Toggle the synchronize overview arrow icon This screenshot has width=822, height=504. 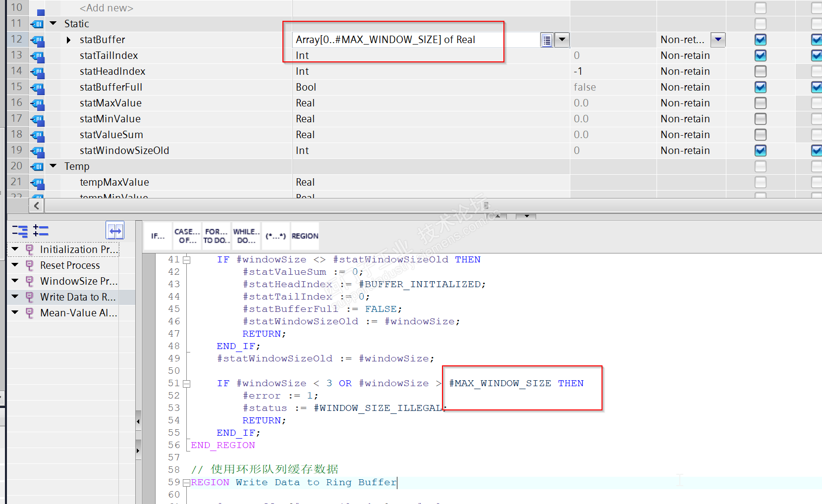coord(115,231)
